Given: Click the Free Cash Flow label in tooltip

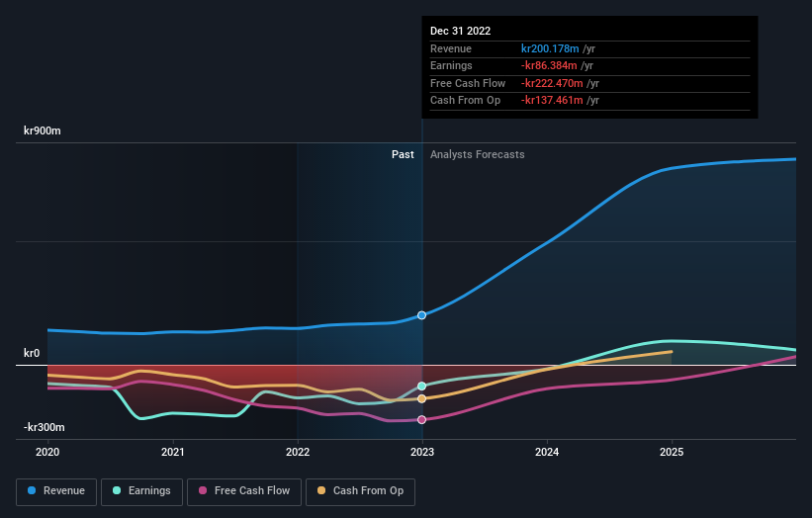Looking at the screenshot, I should click(x=468, y=83).
